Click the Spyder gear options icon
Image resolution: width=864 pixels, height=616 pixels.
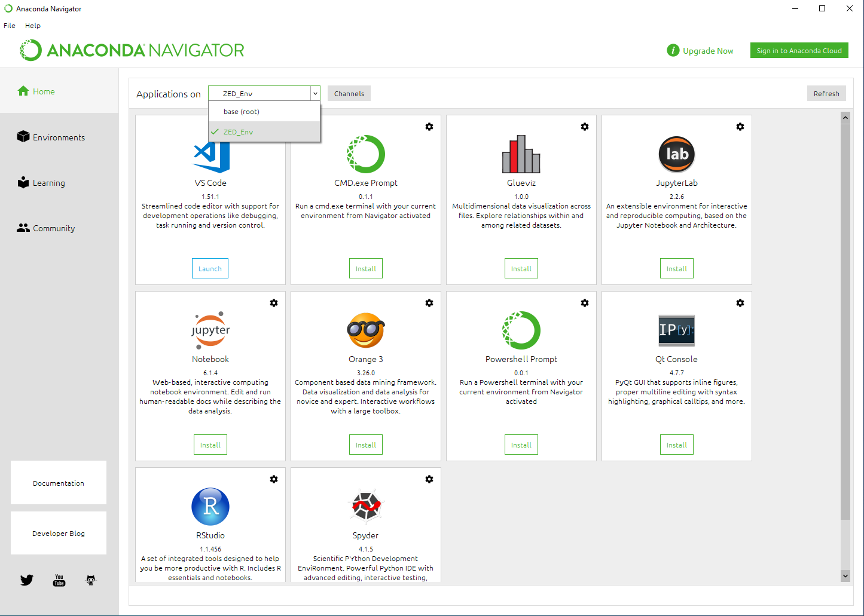429,479
